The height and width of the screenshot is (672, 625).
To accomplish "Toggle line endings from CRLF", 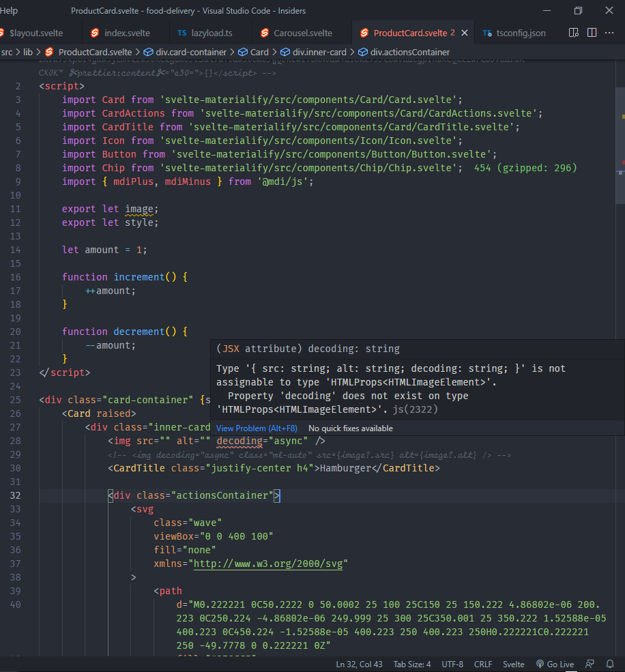I will pyautogui.click(x=483, y=664).
